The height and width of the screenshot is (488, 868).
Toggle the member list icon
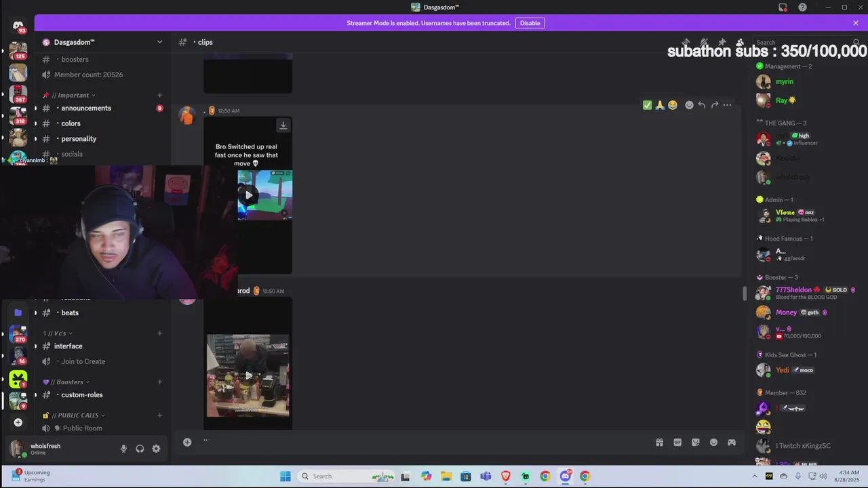[x=740, y=42]
